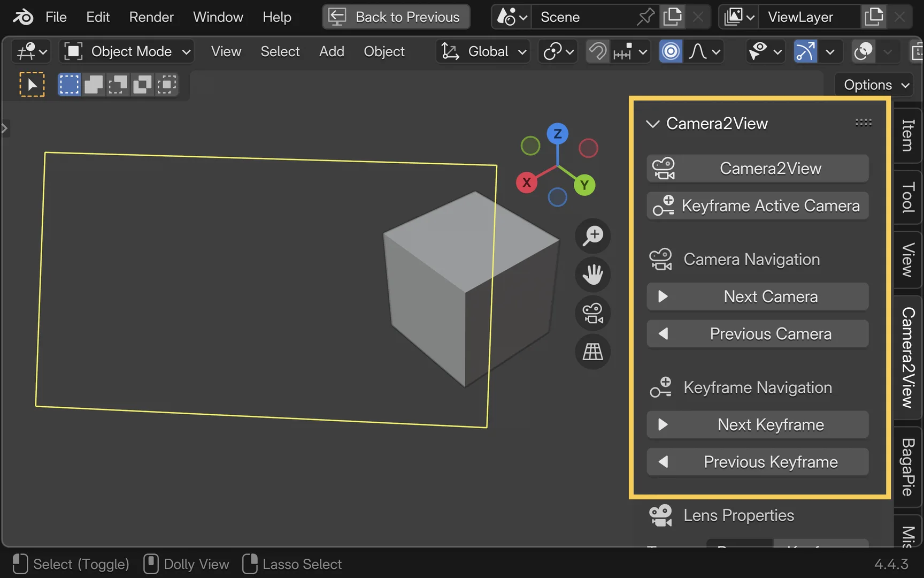Open the Render menu
924x578 pixels.
click(x=151, y=17)
